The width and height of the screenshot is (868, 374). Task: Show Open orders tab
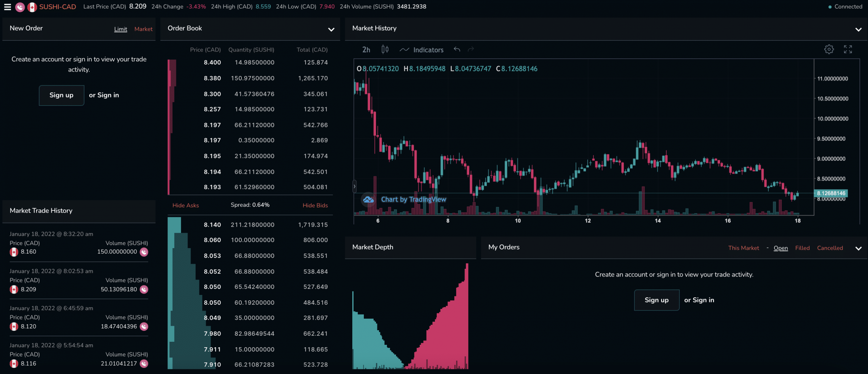[x=781, y=248]
